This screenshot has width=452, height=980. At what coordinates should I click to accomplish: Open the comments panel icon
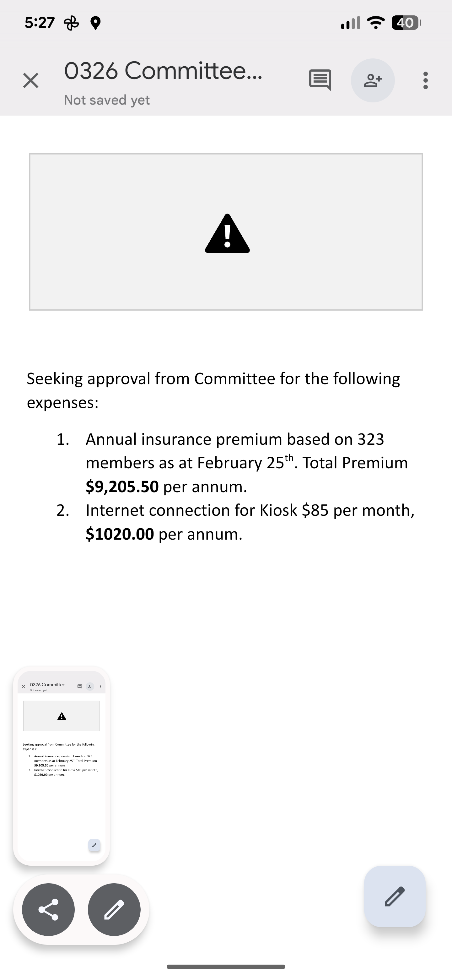320,80
